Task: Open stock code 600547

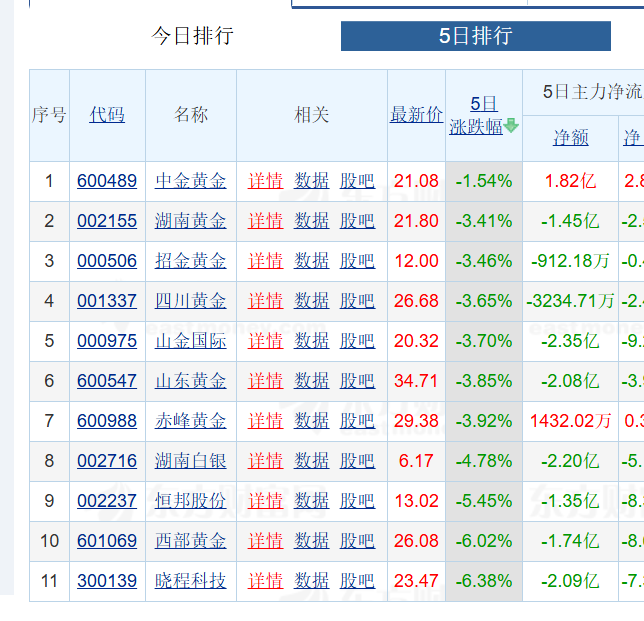Action: pyautogui.click(x=107, y=381)
